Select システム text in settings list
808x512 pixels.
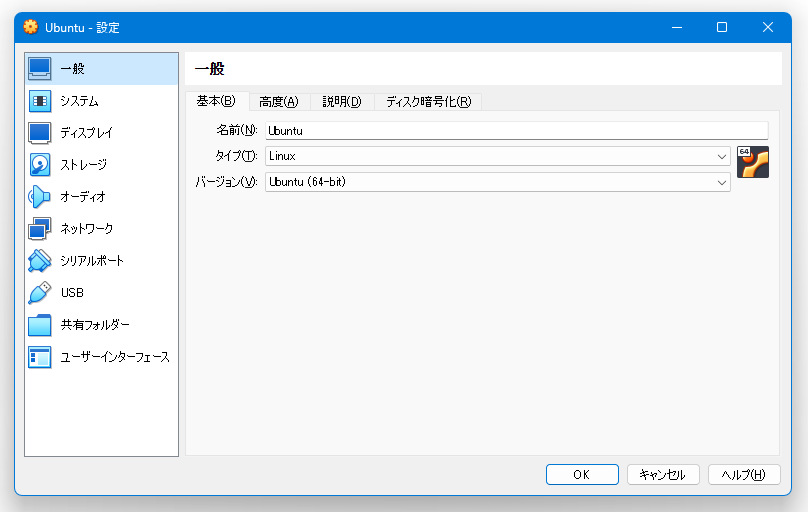(79, 101)
